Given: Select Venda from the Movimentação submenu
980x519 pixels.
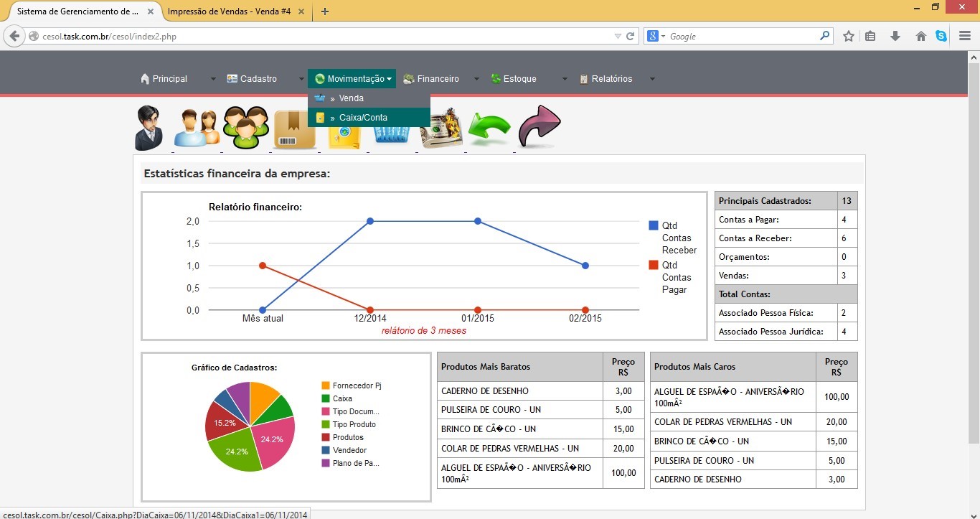Looking at the screenshot, I should pyautogui.click(x=351, y=98).
